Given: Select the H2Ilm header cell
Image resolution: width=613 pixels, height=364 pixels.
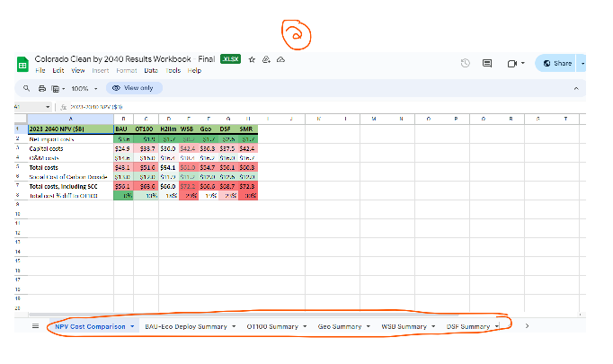Looking at the screenshot, I should [168, 129].
